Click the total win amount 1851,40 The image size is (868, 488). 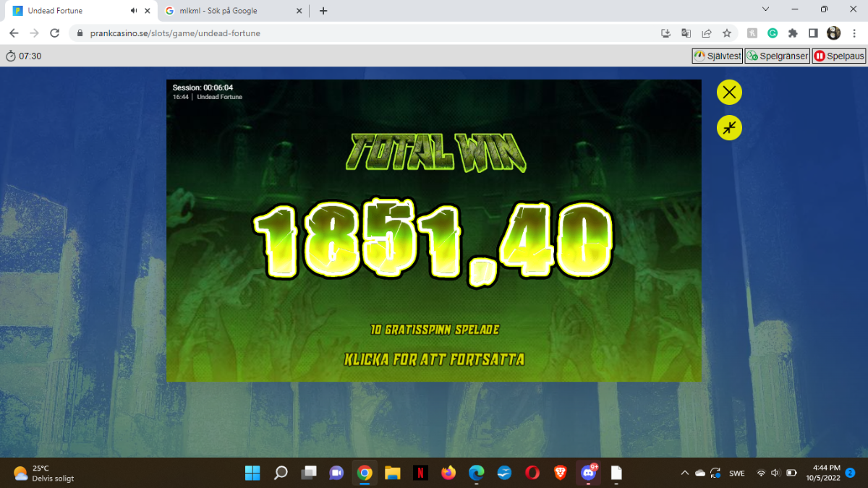click(433, 242)
